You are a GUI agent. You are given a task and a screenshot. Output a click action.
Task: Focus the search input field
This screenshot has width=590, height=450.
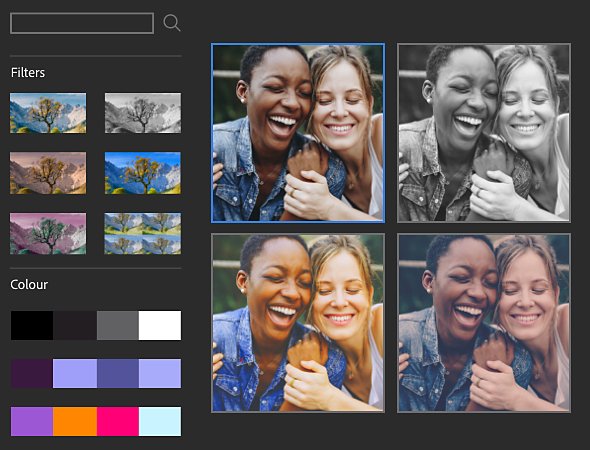click(x=82, y=23)
